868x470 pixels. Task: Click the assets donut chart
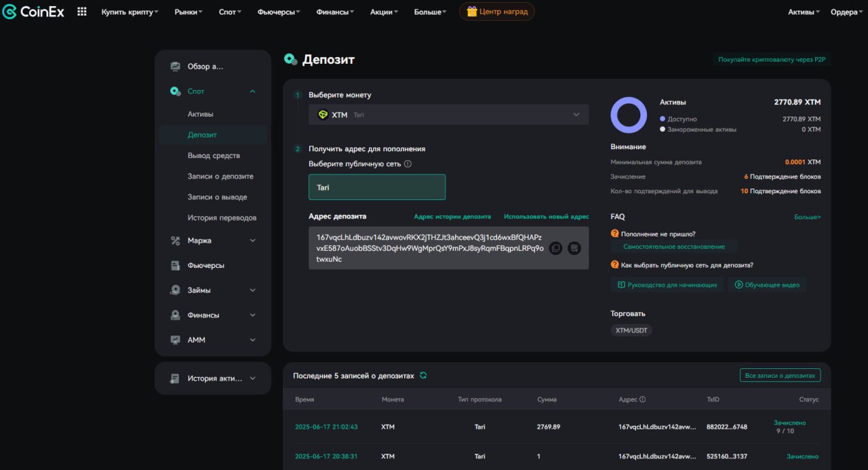tap(629, 115)
